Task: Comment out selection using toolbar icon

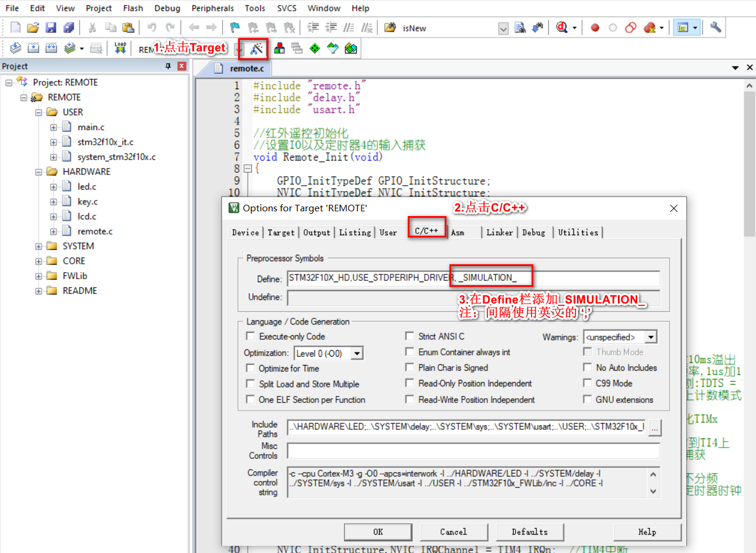Action: point(349,27)
